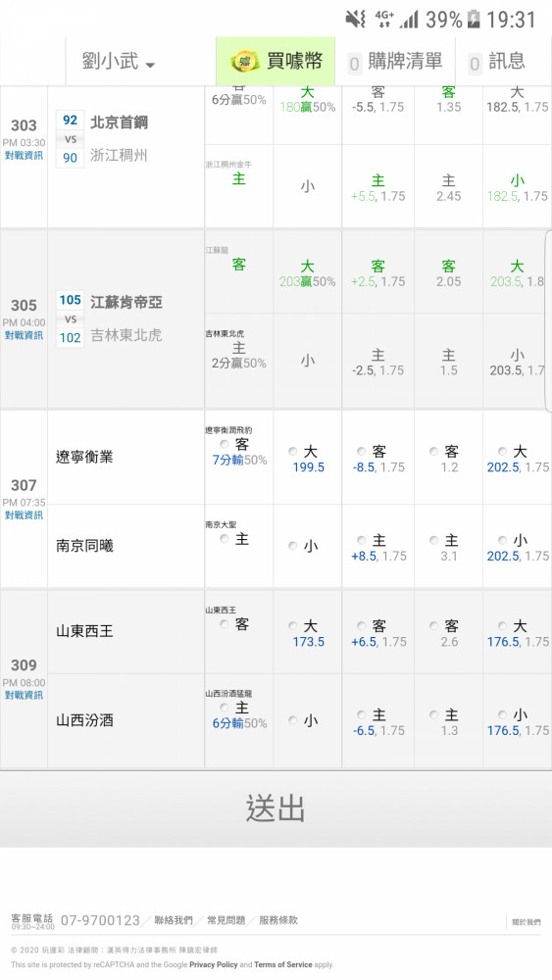The image size is (552, 980).
Task: Click the 購牌清單 count badge
Action: 355,64
